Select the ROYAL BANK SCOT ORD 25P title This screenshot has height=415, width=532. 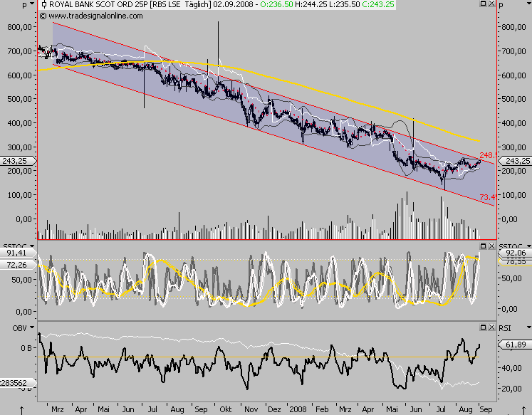(x=98, y=4)
